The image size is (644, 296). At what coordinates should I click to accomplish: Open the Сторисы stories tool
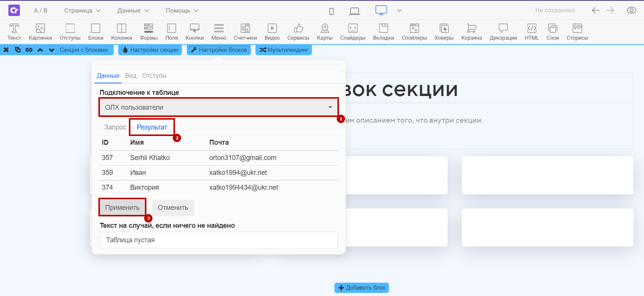pos(577,32)
